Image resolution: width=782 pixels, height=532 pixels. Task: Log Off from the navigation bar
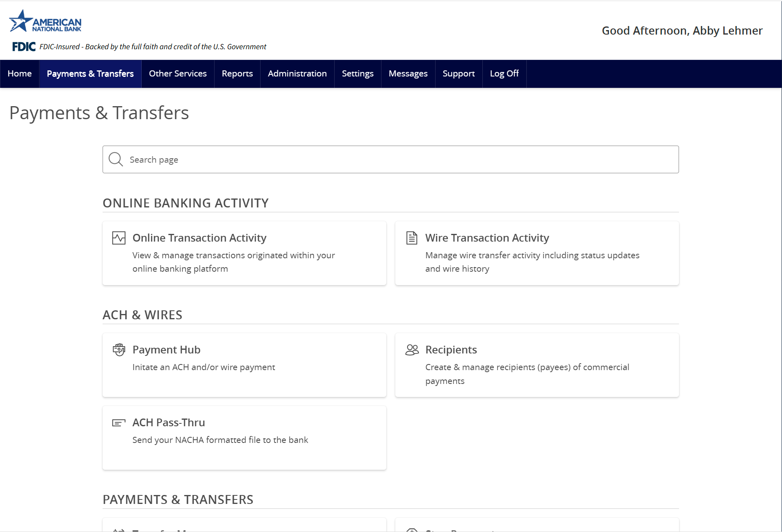(504, 74)
